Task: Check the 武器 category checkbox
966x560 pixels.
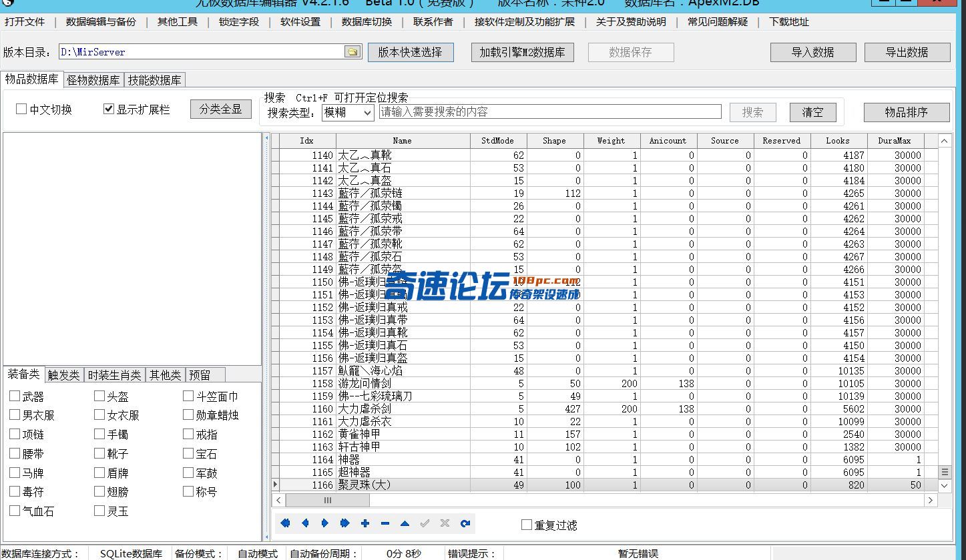Action: click(x=15, y=396)
